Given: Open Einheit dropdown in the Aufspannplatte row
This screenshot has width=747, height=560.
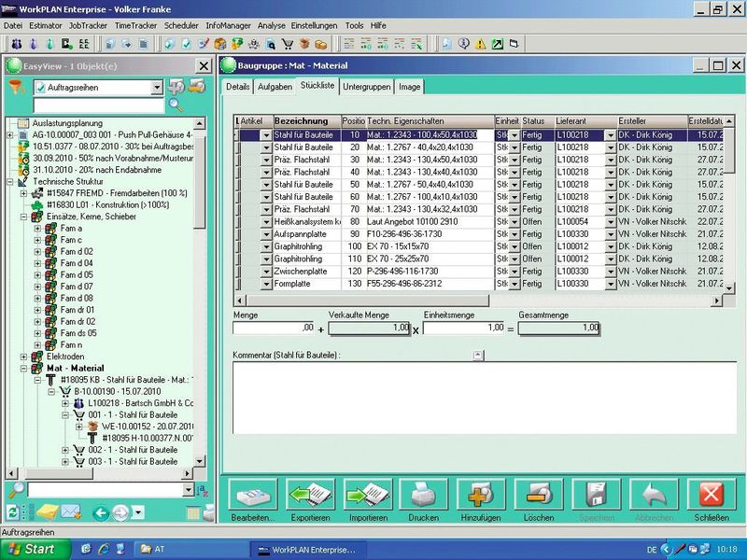Looking at the screenshot, I should tap(514, 234).
